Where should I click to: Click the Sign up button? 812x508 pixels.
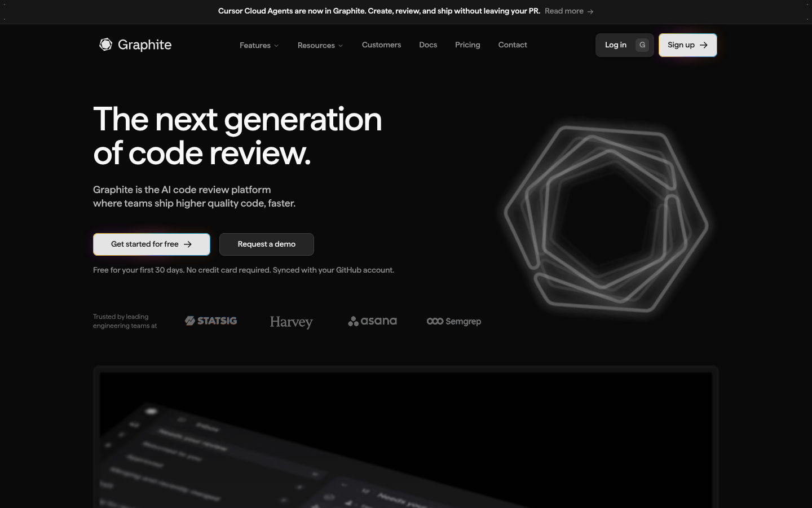pos(688,45)
